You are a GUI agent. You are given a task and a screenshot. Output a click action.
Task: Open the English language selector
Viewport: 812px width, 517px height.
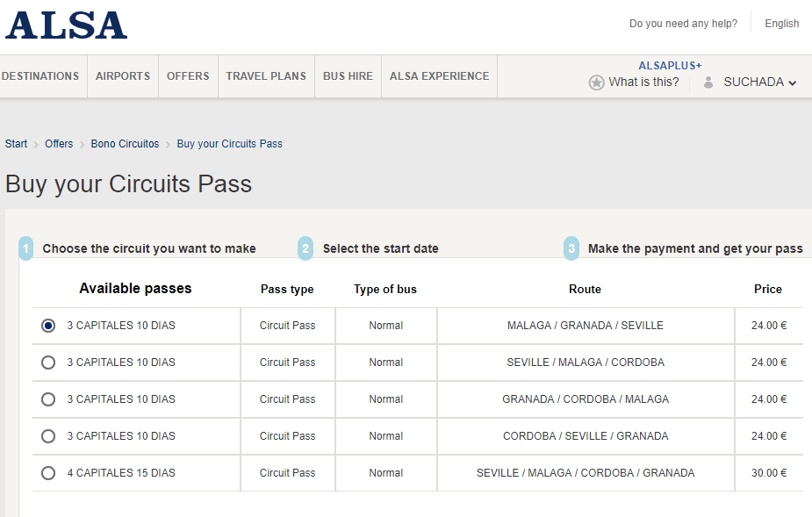[781, 24]
